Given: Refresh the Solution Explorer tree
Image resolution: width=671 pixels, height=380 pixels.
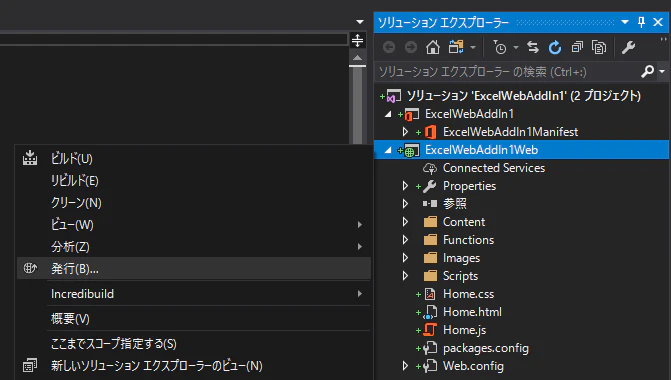Looking at the screenshot, I should [555, 47].
